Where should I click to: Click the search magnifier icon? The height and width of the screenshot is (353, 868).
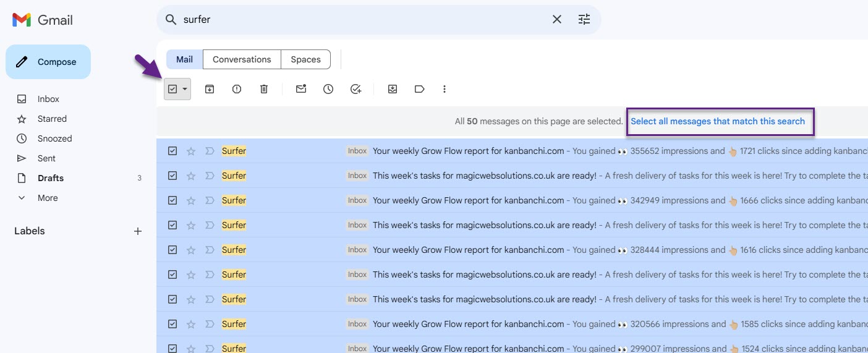click(x=171, y=20)
